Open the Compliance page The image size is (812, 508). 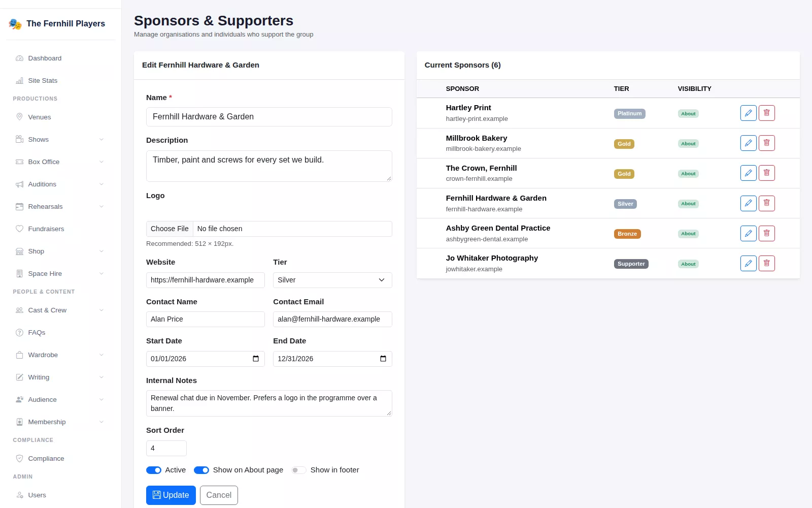point(61,458)
